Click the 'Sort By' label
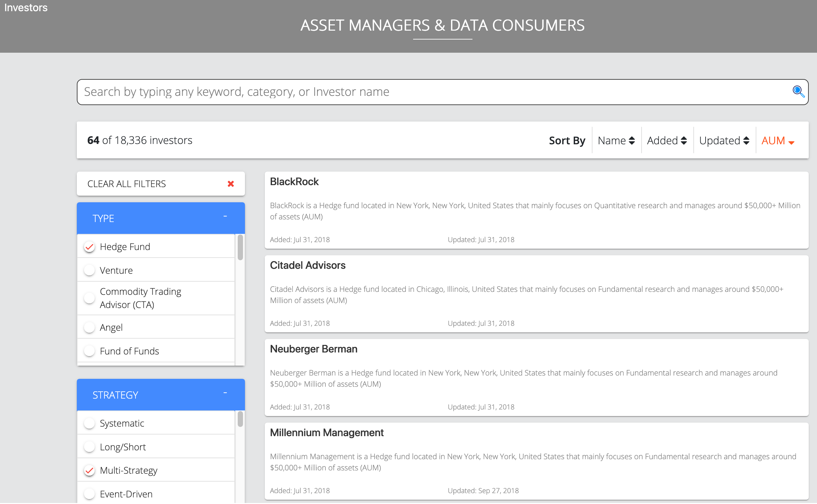The width and height of the screenshot is (817, 504). 567,141
